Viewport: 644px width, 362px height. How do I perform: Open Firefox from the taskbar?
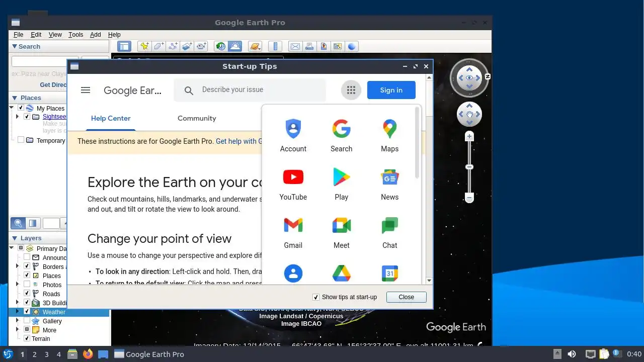click(88, 354)
